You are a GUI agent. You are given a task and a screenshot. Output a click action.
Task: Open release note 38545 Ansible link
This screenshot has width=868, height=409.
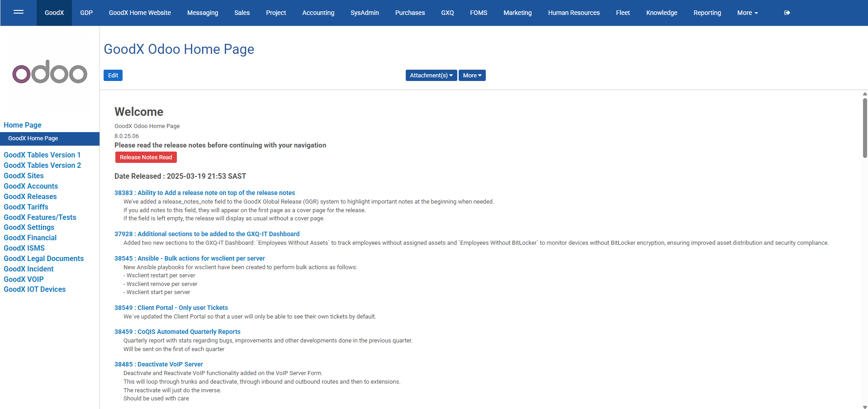point(190,258)
